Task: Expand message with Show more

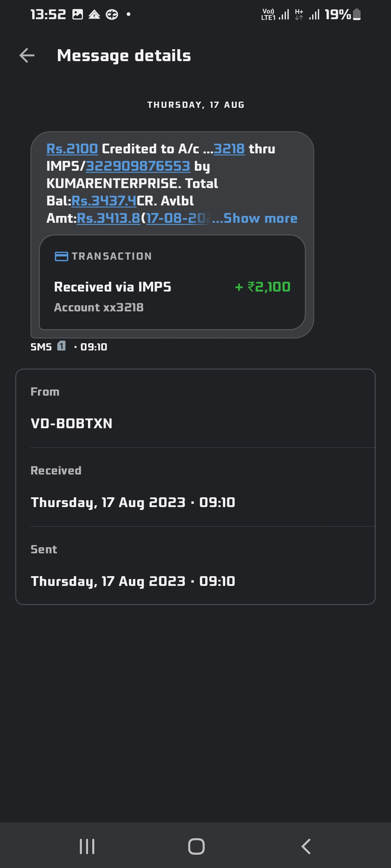Action: click(x=260, y=218)
